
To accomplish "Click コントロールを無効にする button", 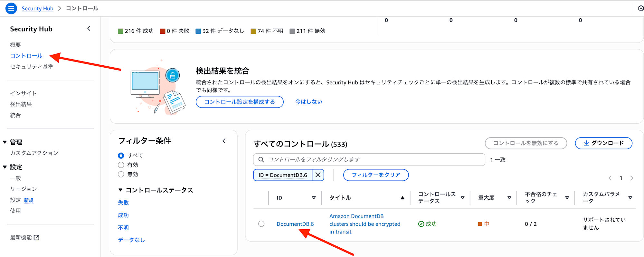I will (526, 143).
